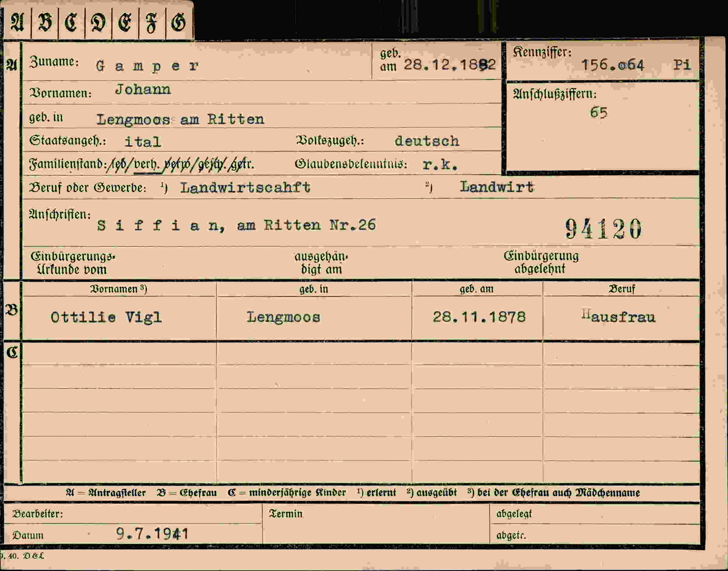The height and width of the screenshot is (571, 728).
Task: Click the stamped number '94120'
Action: 604,229
